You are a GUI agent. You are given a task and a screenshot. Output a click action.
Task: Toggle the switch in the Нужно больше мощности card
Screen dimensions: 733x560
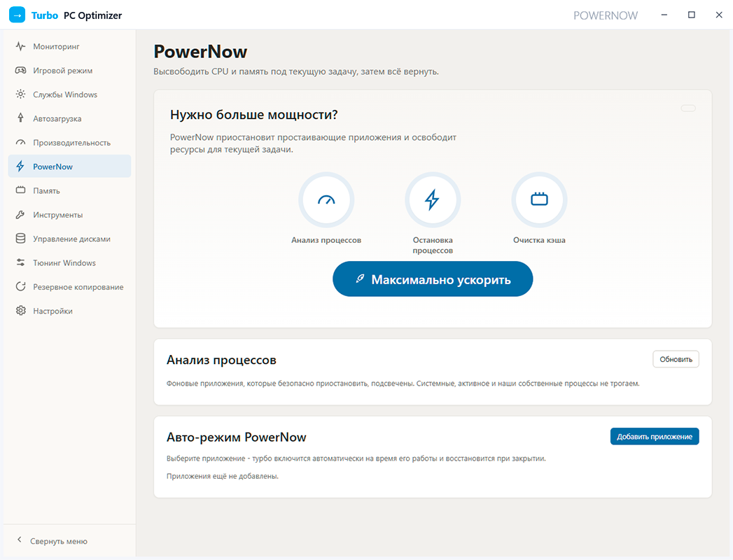tap(688, 108)
